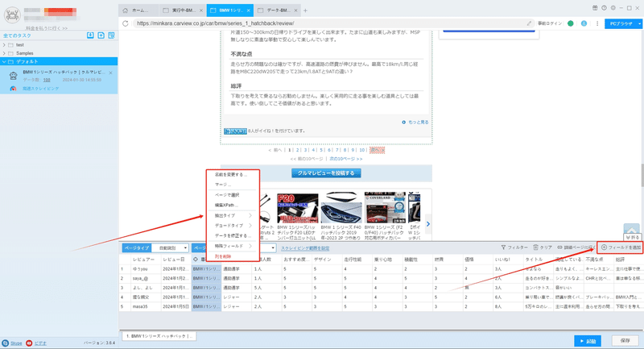
Task: Click the pencil edit icon in URL bar
Action: point(529,23)
